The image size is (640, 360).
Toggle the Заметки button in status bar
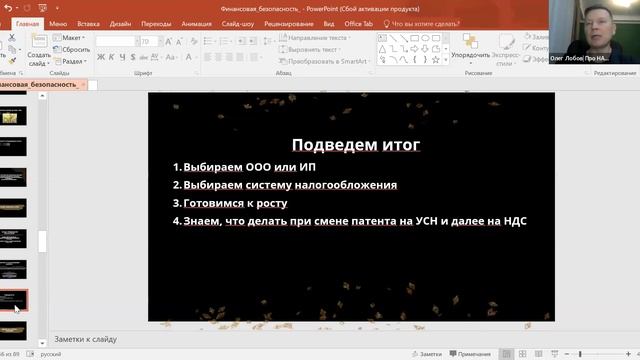point(427,354)
